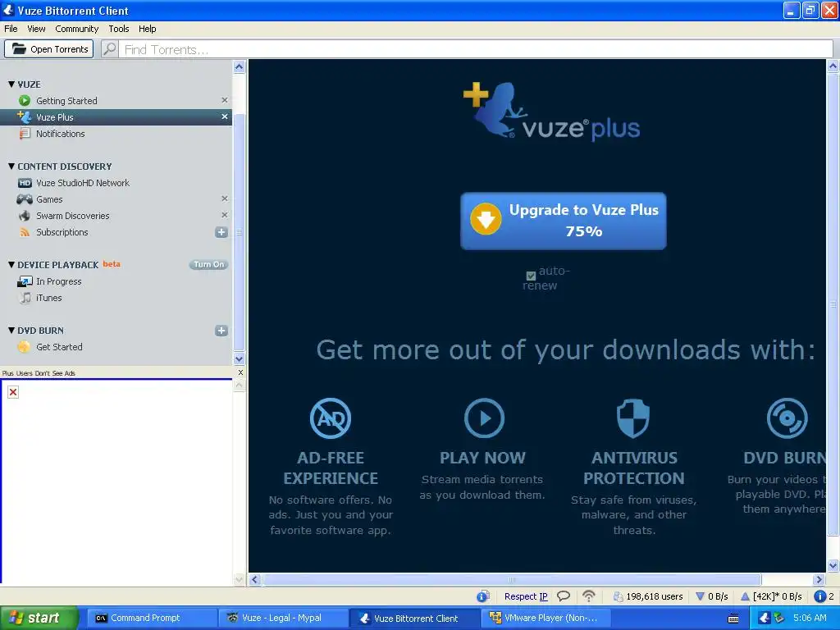Close the Plus Users Don't See Ads panel
Screen dimensions: 840x630
[x=240, y=372]
